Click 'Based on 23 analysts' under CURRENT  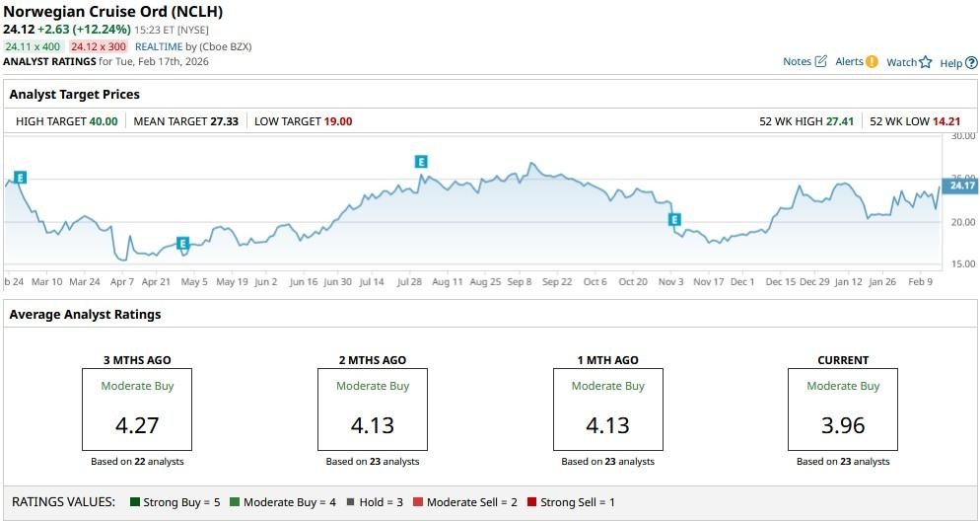pos(843,462)
